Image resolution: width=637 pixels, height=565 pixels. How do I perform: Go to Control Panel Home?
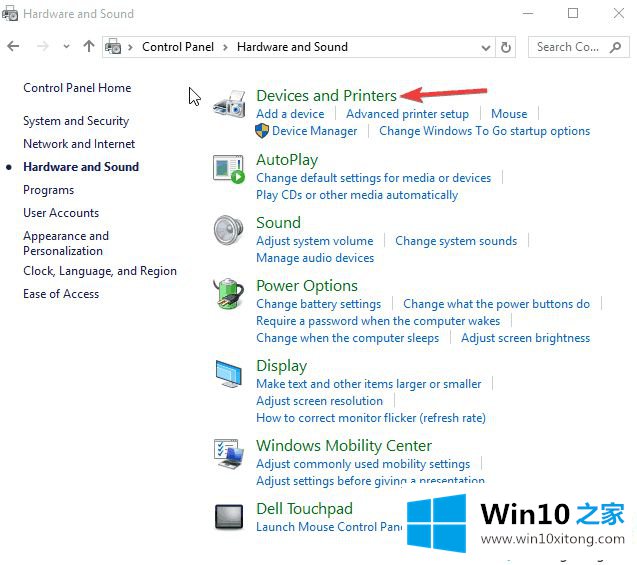pos(77,88)
